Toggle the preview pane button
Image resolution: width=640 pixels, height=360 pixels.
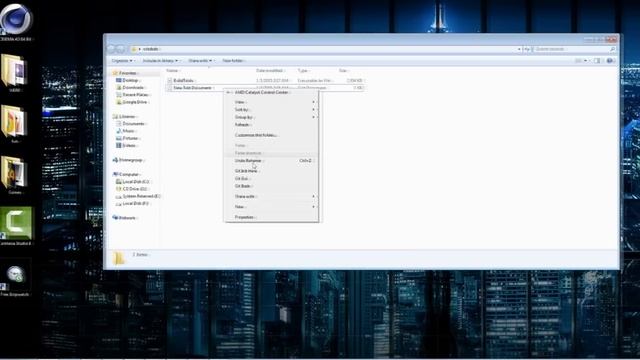tap(597, 60)
